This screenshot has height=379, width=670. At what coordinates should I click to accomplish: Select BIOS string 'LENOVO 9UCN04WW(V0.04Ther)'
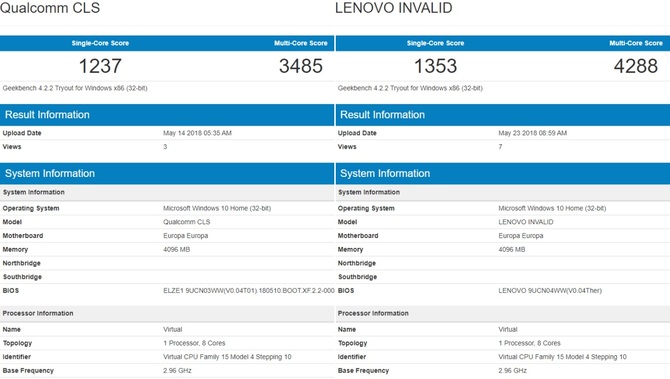[550, 291]
